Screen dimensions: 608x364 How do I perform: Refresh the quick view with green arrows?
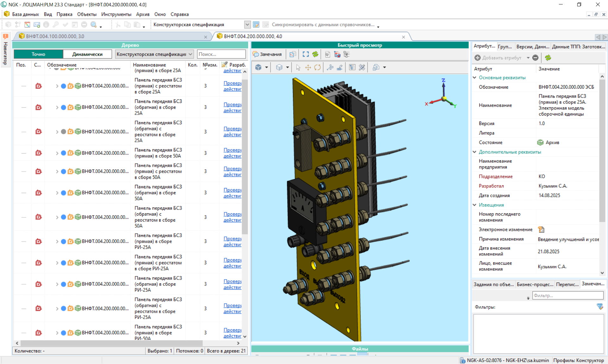click(x=315, y=54)
